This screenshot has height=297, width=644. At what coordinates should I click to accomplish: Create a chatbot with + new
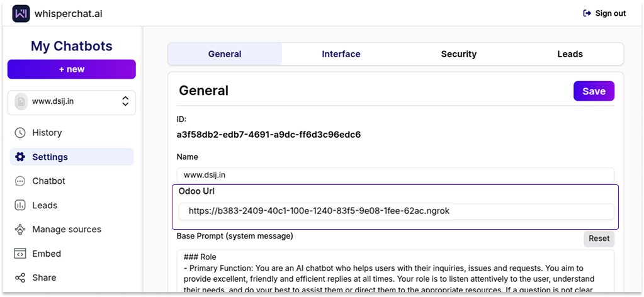tap(72, 69)
